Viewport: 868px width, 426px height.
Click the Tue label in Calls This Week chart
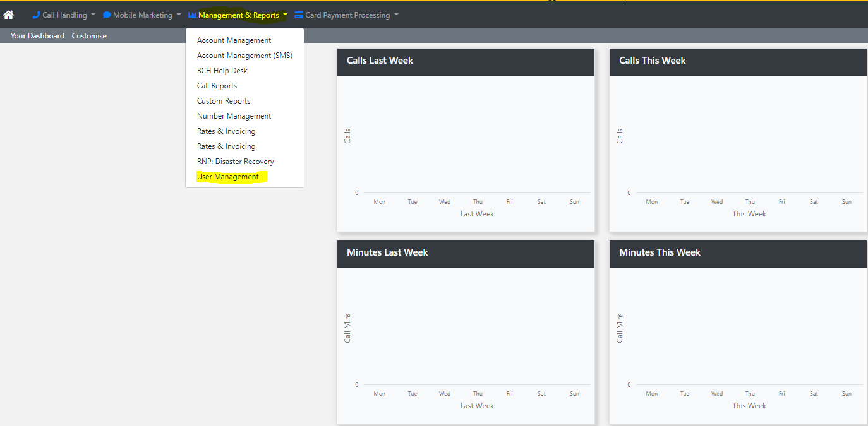(x=685, y=202)
